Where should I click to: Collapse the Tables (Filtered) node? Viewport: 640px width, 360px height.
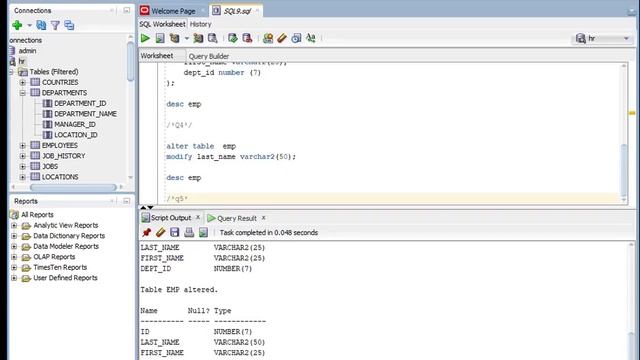coord(11,72)
